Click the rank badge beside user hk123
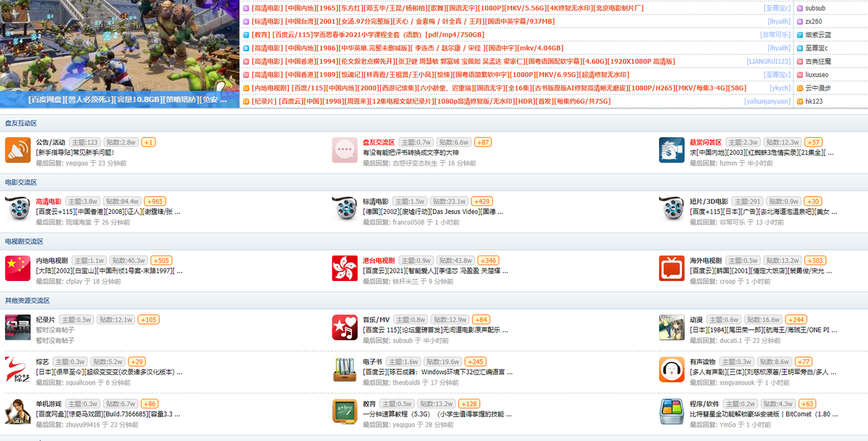The image size is (868, 441). (x=800, y=101)
